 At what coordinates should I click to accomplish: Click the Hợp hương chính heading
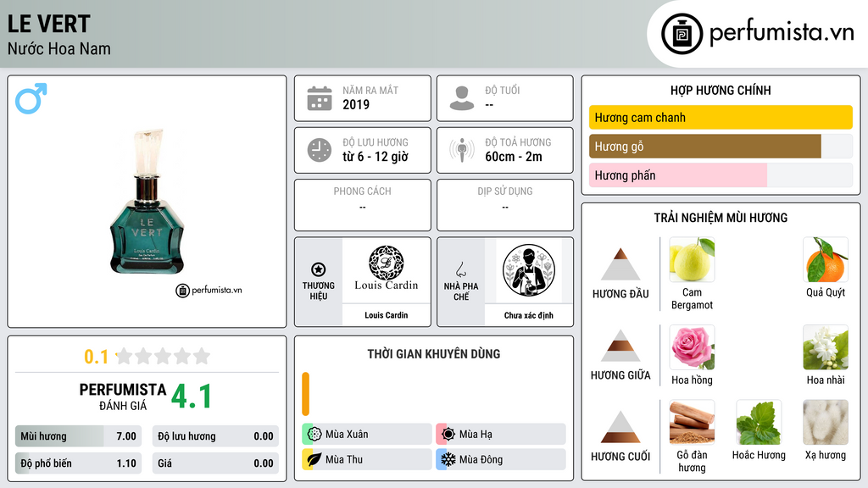tap(721, 90)
